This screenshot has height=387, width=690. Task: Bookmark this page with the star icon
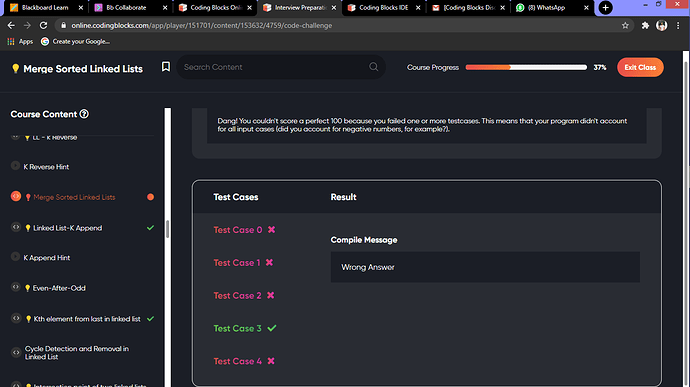pos(625,26)
